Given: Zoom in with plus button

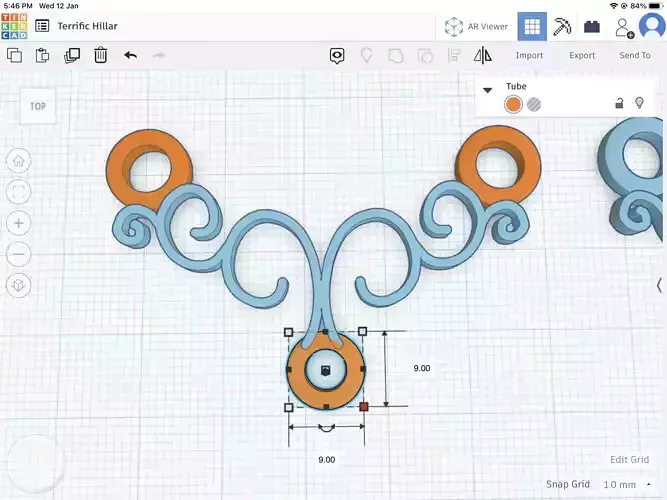Looking at the screenshot, I should pyautogui.click(x=18, y=223).
